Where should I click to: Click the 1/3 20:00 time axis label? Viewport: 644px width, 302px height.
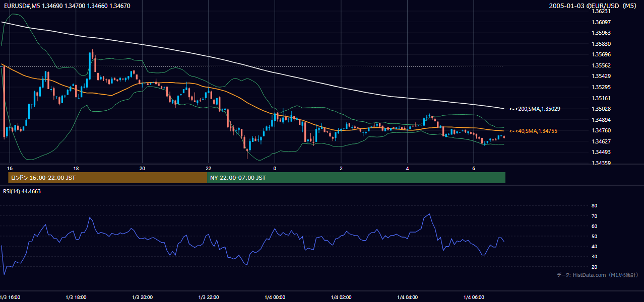[142, 297]
